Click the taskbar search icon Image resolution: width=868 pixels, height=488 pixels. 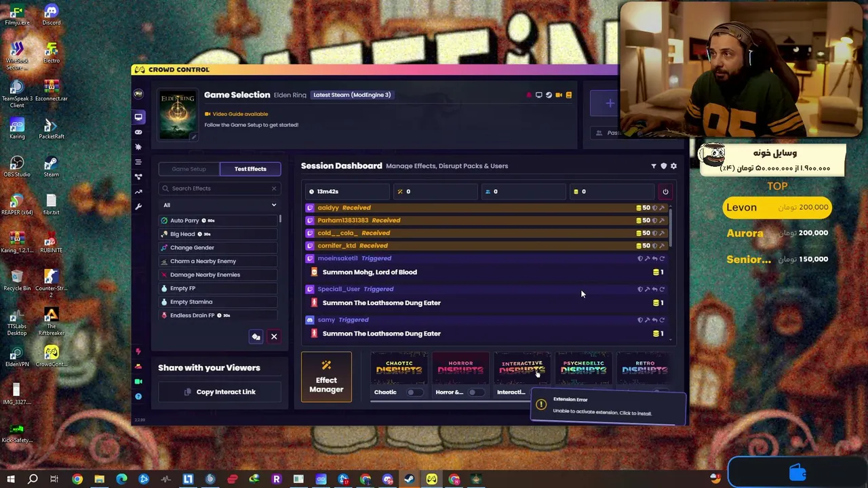click(33, 480)
